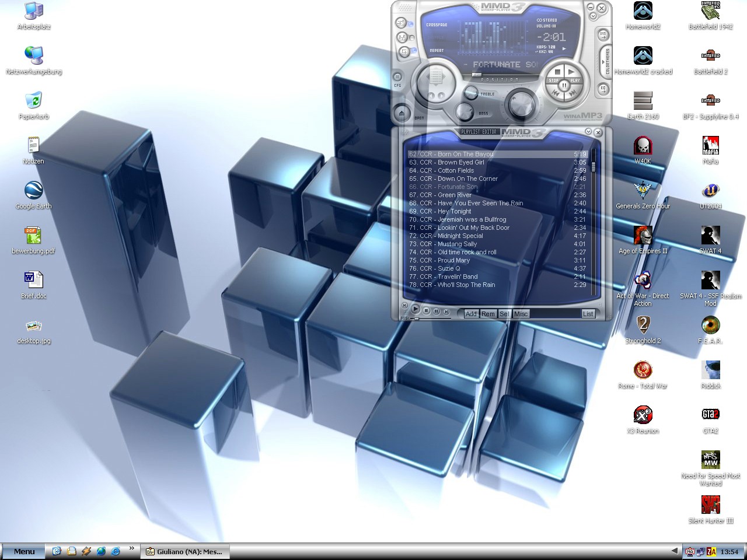Image resolution: width=747 pixels, height=560 pixels.
Task: Select the Papierkorb recycle bin icon
Action: click(x=34, y=106)
